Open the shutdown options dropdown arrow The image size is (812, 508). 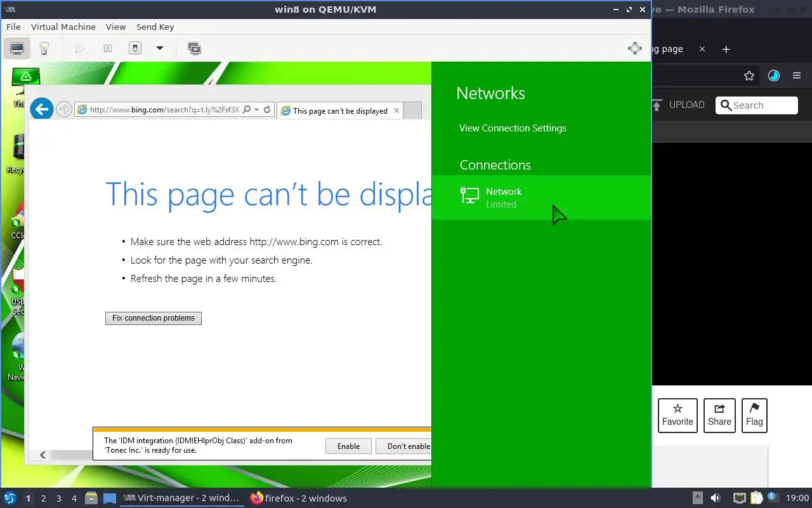coord(160,48)
